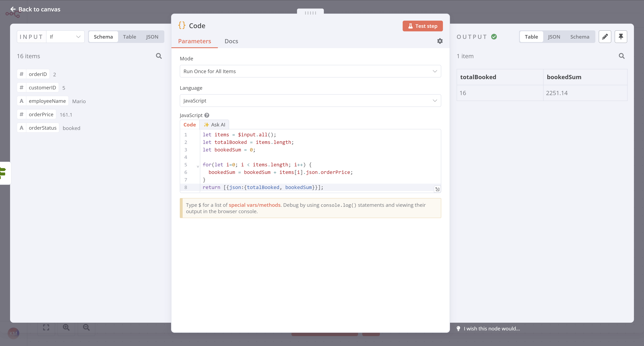Click the lightbulb feedback icon
The width and height of the screenshot is (644, 346).
pyautogui.click(x=459, y=329)
